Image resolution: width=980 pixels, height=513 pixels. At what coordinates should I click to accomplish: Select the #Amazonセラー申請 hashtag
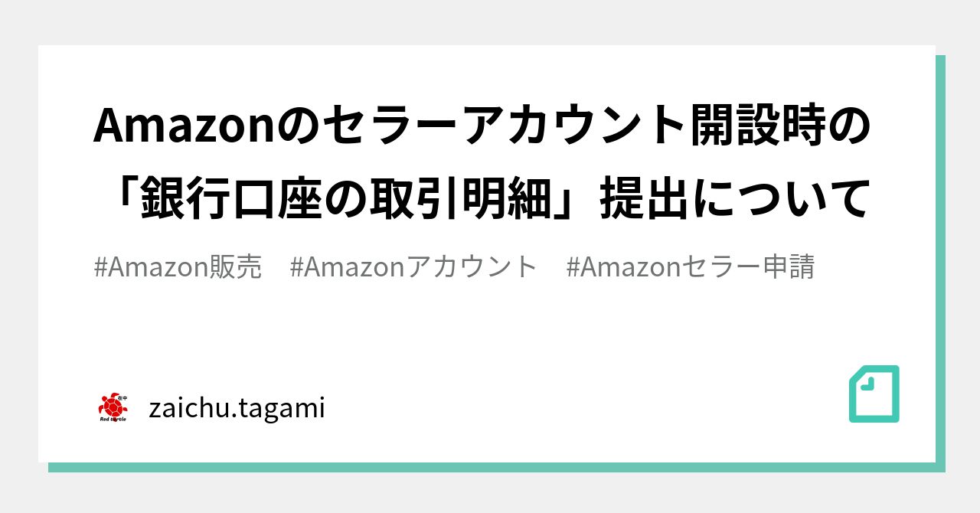pos(691,267)
